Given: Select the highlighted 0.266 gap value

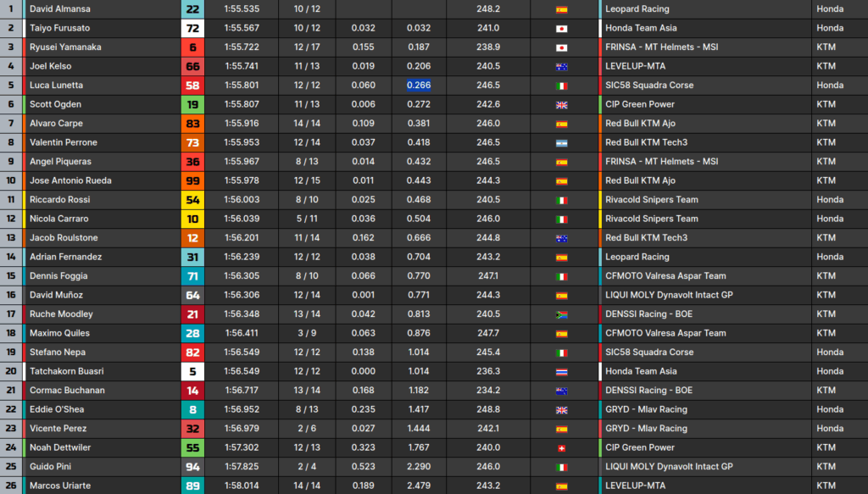Looking at the screenshot, I should (419, 86).
